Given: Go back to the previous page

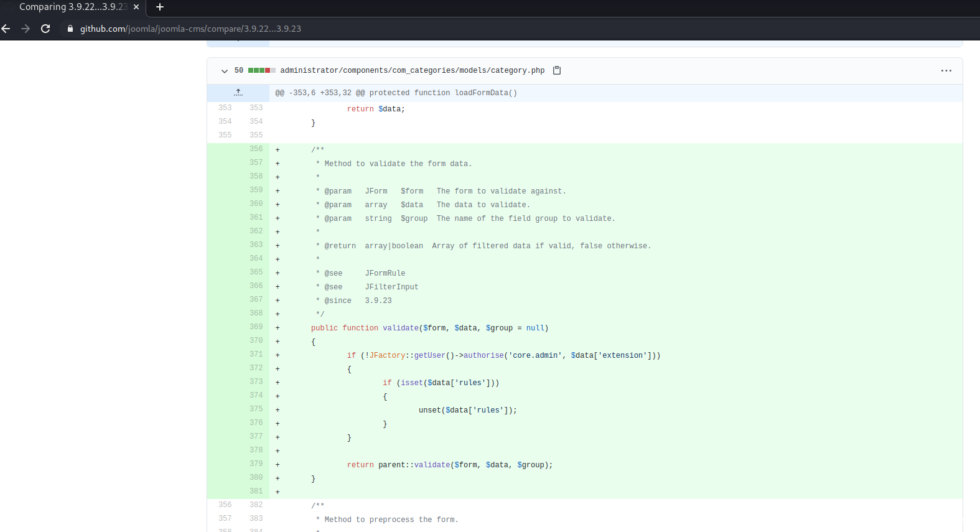Looking at the screenshot, I should (x=6, y=29).
